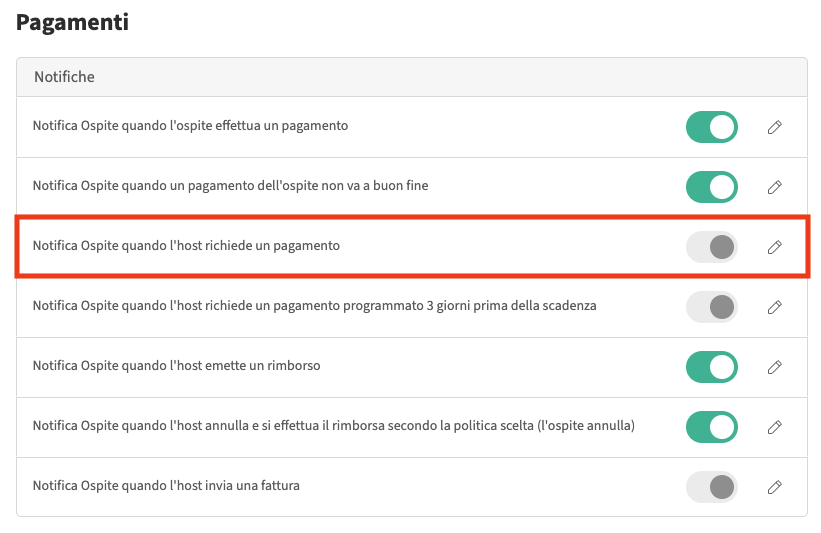Disable notification when host issues a refund

click(711, 367)
